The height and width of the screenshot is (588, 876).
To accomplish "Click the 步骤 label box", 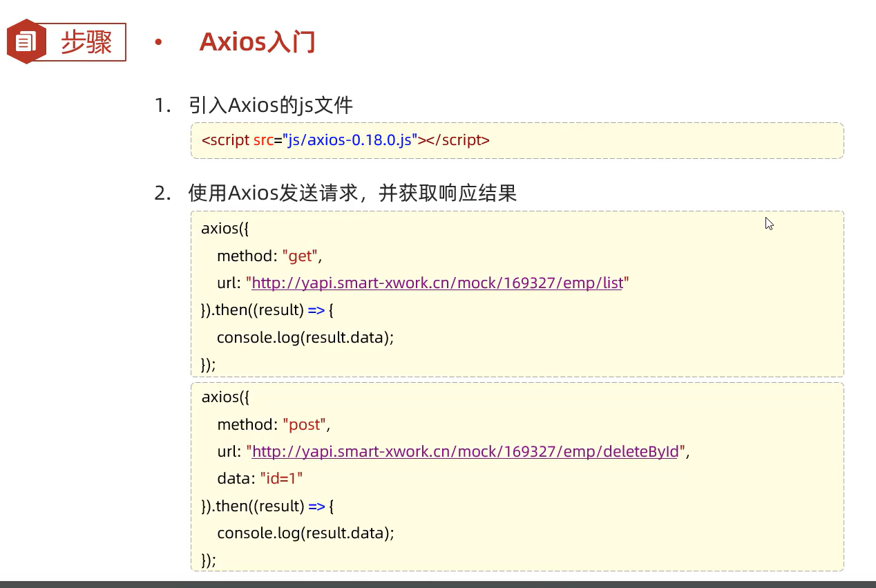I will tap(86, 42).
